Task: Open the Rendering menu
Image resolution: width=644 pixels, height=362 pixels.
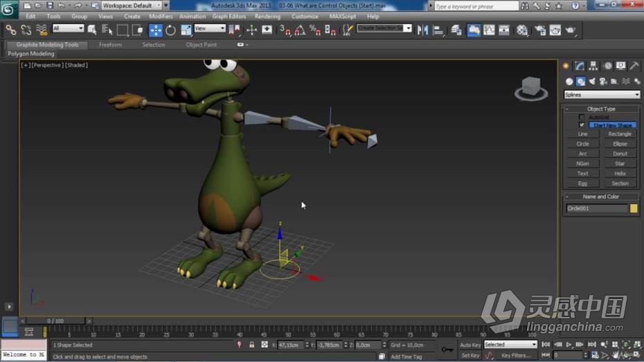Action: click(267, 17)
